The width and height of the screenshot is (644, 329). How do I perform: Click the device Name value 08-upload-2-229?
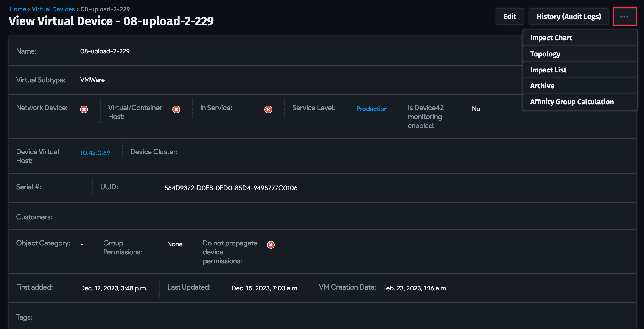pyautogui.click(x=105, y=51)
